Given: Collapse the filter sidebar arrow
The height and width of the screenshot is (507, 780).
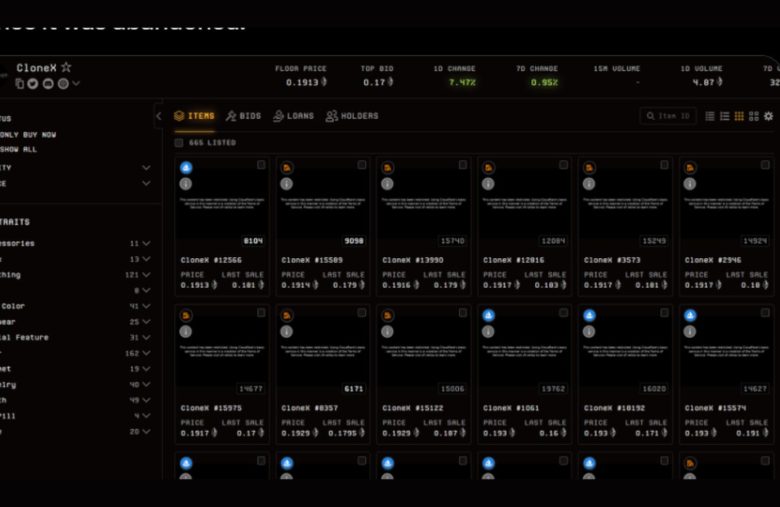Looking at the screenshot, I should click(159, 116).
